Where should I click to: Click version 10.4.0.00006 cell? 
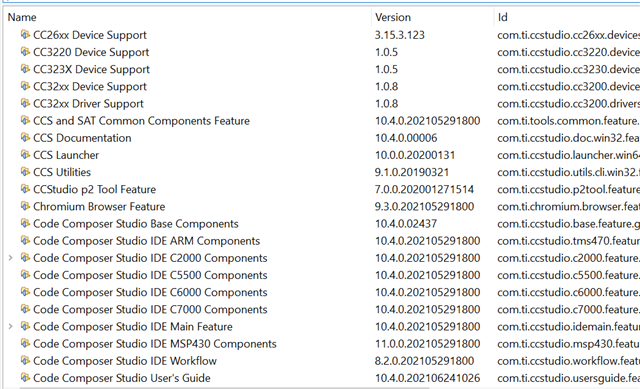(x=406, y=138)
